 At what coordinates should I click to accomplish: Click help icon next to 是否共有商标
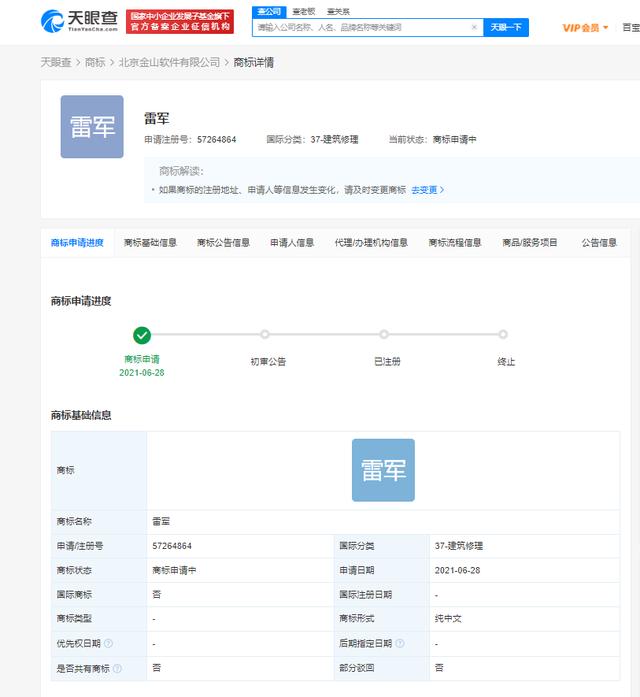click(x=117, y=668)
